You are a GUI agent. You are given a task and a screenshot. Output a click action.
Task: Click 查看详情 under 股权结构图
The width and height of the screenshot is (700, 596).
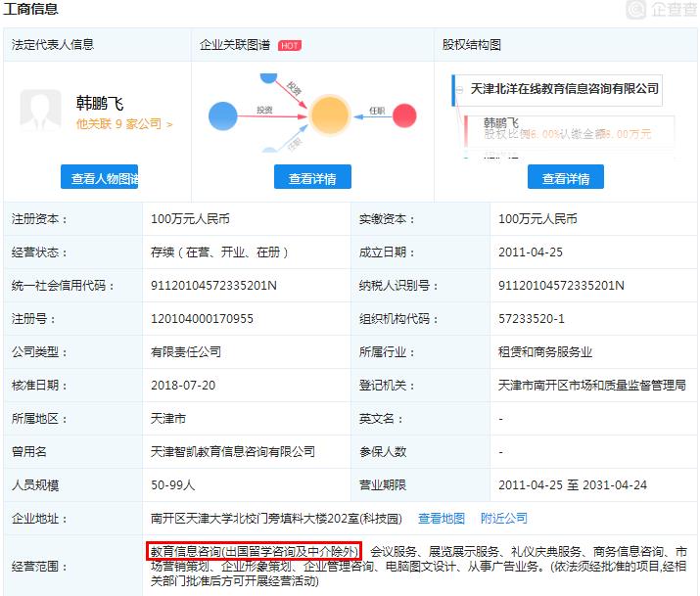coord(566,177)
